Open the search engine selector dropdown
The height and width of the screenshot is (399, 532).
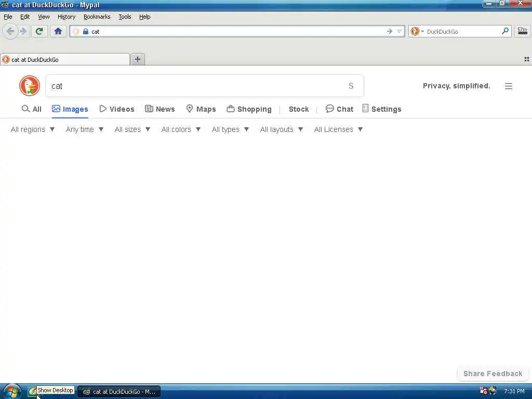(x=417, y=32)
